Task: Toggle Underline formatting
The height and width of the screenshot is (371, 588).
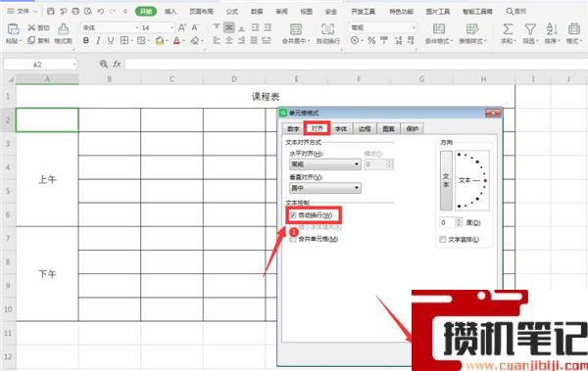Action: click(x=111, y=40)
